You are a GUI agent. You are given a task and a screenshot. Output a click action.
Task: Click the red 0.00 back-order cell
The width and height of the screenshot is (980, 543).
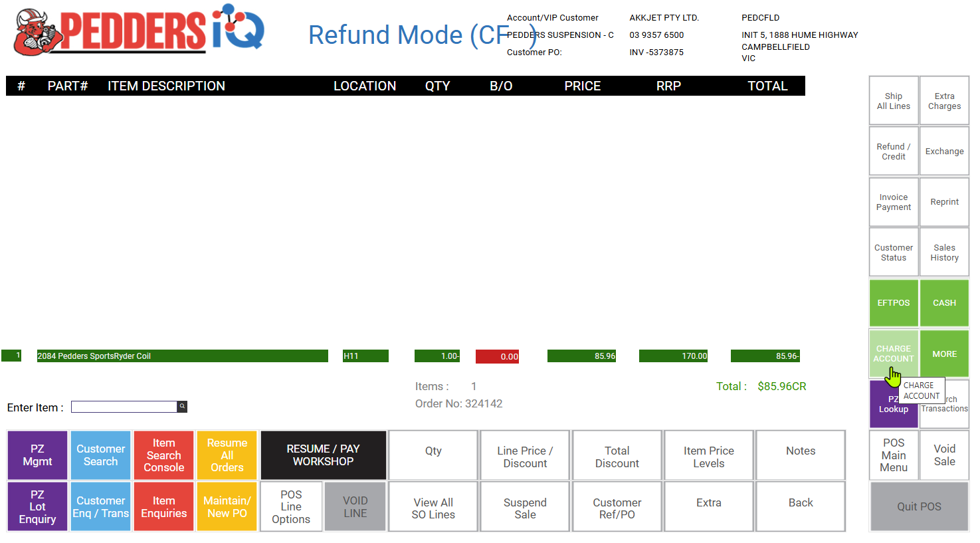497,356
